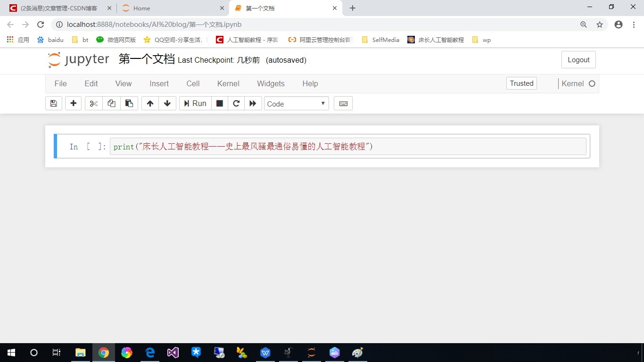Move selected cell down arrow
Image resolution: width=644 pixels, height=362 pixels.
click(x=167, y=103)
